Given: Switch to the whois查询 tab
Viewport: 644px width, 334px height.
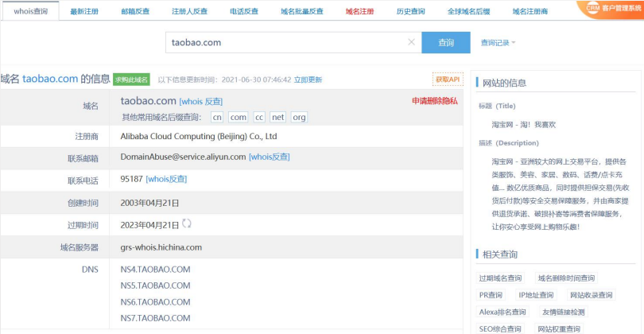Looking at the screenshot, I should [31, 11].
